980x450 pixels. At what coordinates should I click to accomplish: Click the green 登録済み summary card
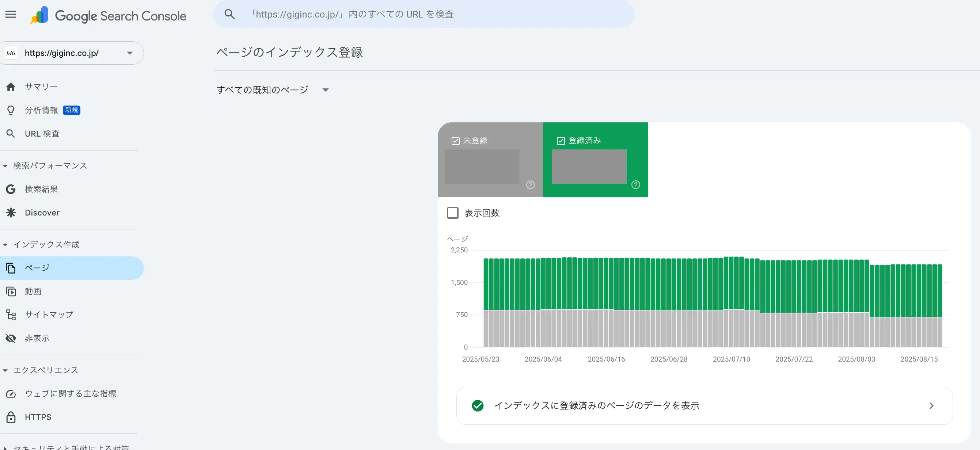pos(595,160)
